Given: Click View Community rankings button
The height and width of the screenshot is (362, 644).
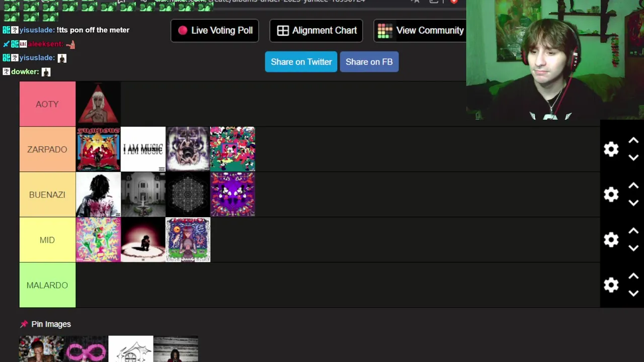Looking at the screenshot, I should click(420, 31).
